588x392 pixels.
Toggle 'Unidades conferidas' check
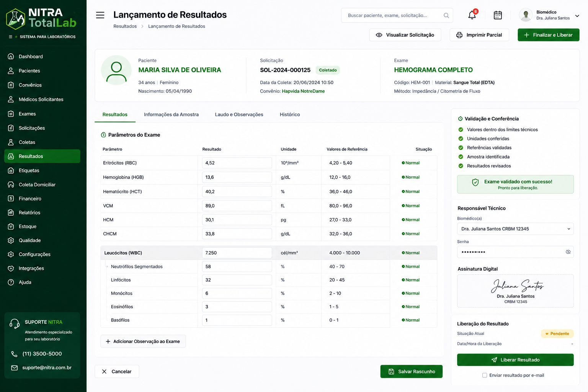461,139
